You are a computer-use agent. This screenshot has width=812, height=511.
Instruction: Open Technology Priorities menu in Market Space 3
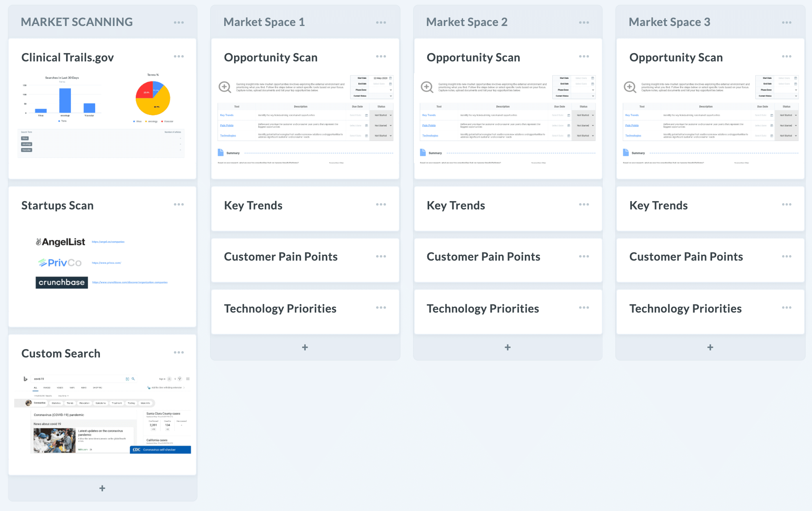(787, 307)
